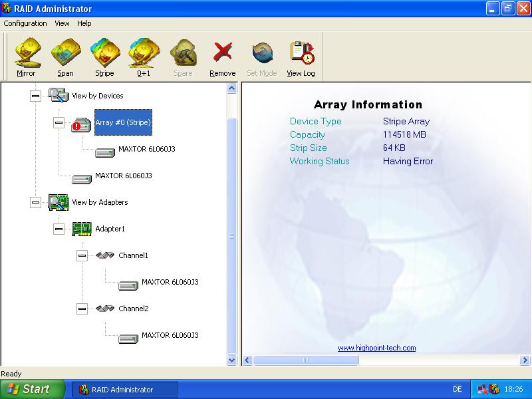Open the View menu
The image size is (532, 399).
coord(62,23)
